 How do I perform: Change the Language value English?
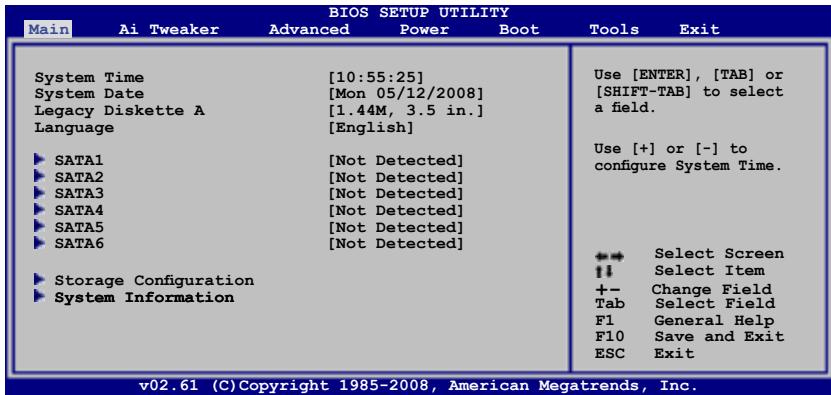(371, 128)
